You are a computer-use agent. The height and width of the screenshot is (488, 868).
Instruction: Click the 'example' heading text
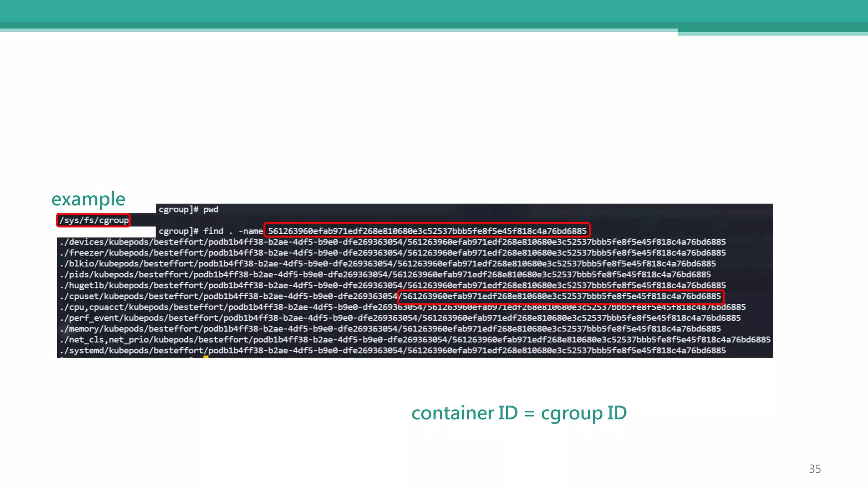click(88, 199)
